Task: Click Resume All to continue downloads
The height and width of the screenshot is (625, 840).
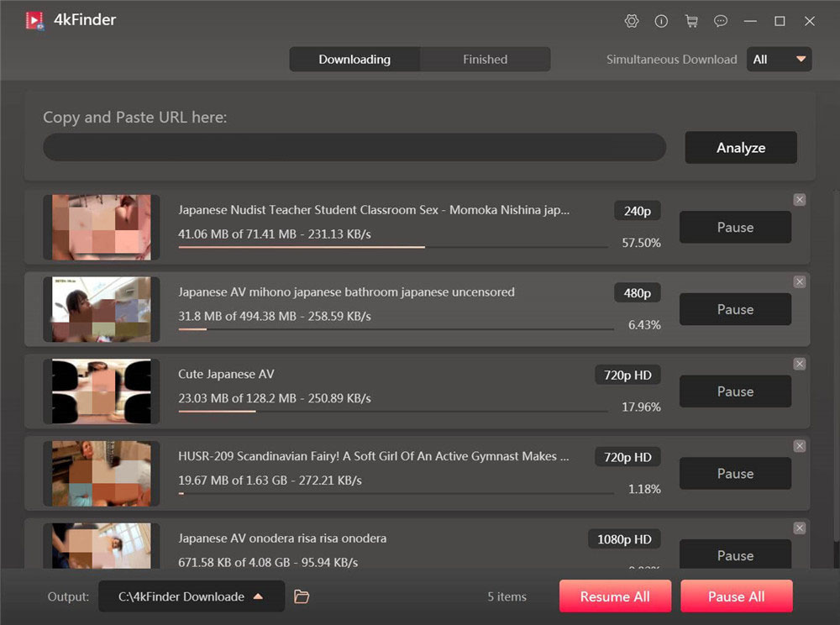Action: (x=615, y=596)
